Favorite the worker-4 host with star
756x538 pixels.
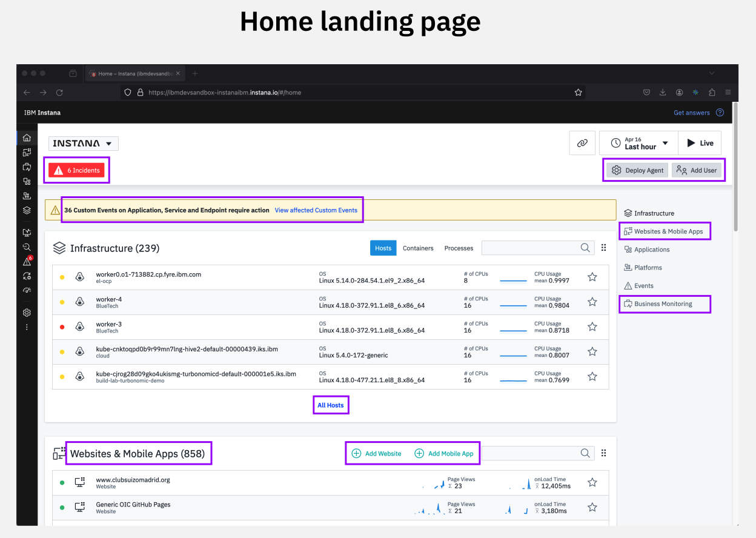pyautogui.click(x=592, y=302)
